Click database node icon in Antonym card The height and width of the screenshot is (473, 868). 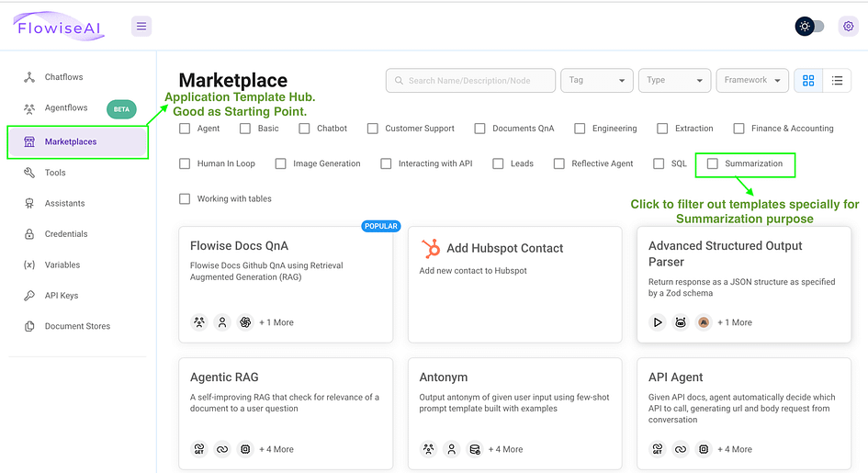[x=474, y=449]
